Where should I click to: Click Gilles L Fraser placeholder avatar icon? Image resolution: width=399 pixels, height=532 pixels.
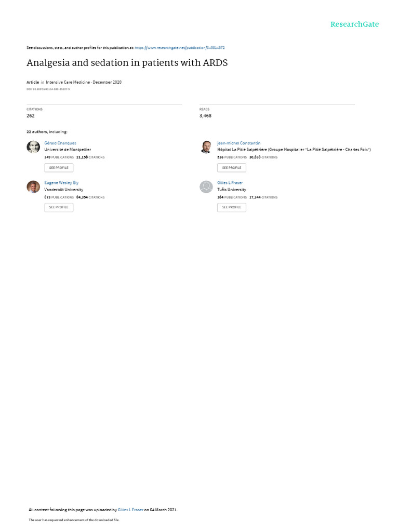point(206,187)
